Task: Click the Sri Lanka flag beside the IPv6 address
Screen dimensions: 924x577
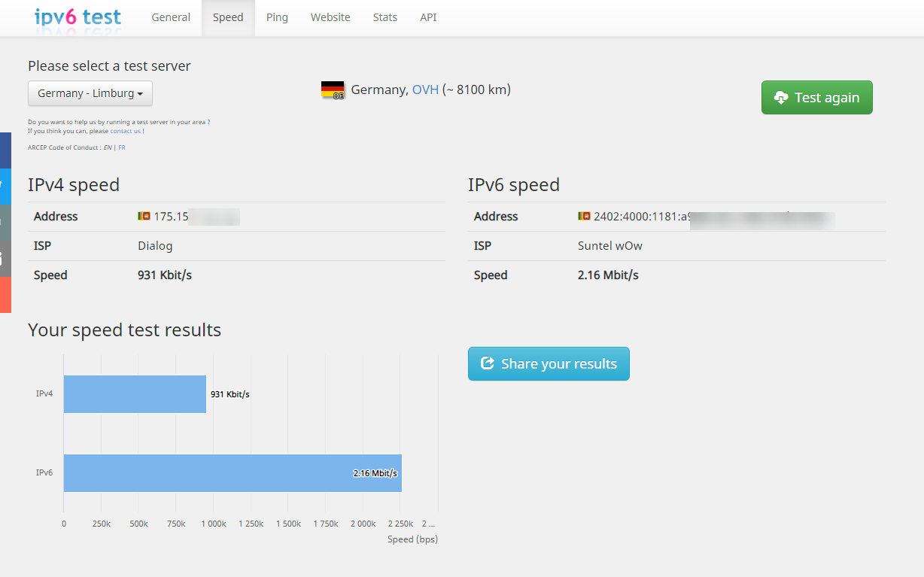Action: coord(584,216)
